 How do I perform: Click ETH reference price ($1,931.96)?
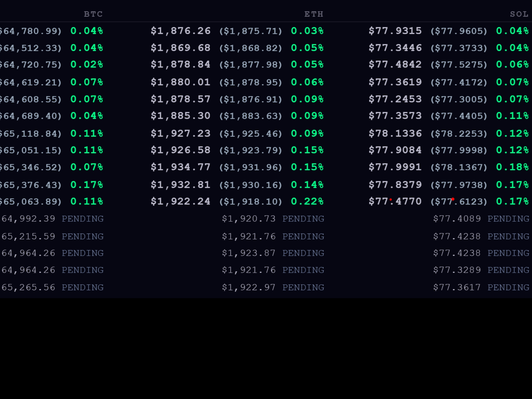click(x=251, y=167)
